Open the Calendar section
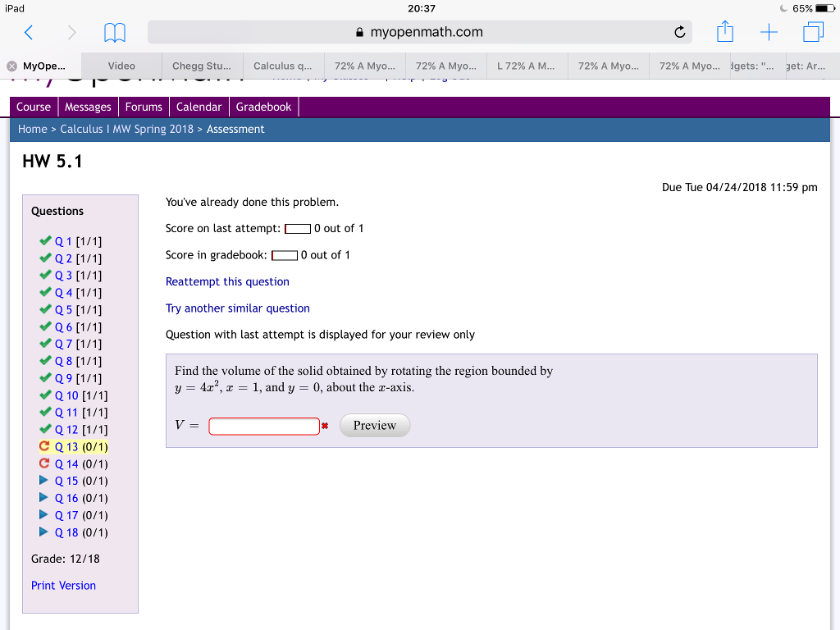This screenshot has width=840, height=630. pos(199,106)
